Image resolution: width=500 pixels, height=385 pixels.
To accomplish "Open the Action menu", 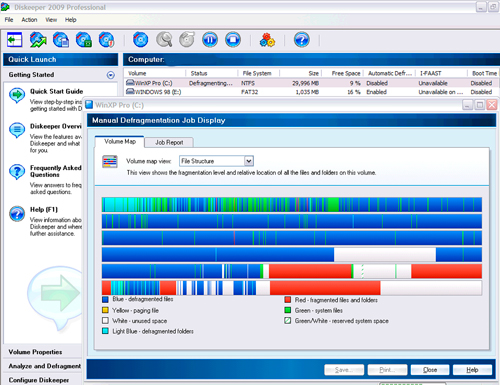I will pyautogui.click(x=29, y=20).
